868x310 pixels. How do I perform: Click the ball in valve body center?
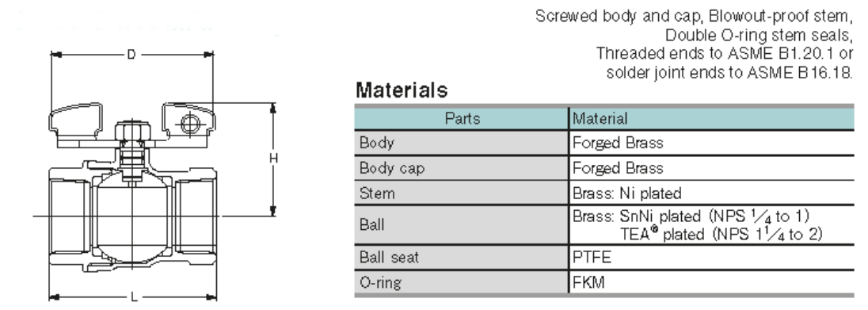(x=132, y=216)
